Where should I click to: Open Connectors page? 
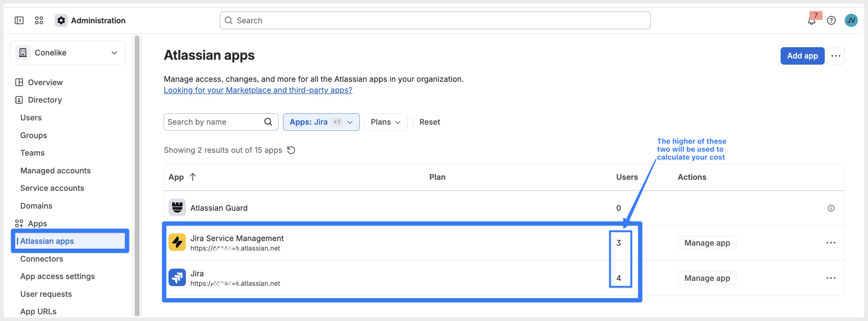point(42,259)
